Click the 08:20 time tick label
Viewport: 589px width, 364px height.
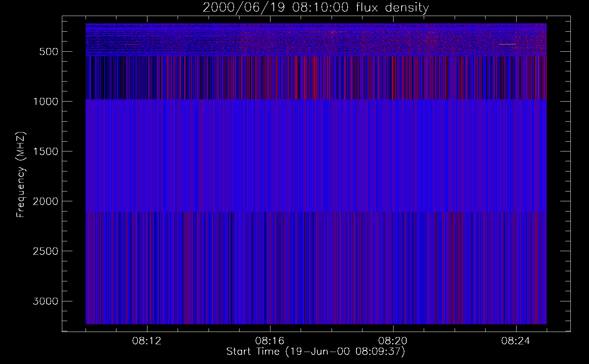393,341
